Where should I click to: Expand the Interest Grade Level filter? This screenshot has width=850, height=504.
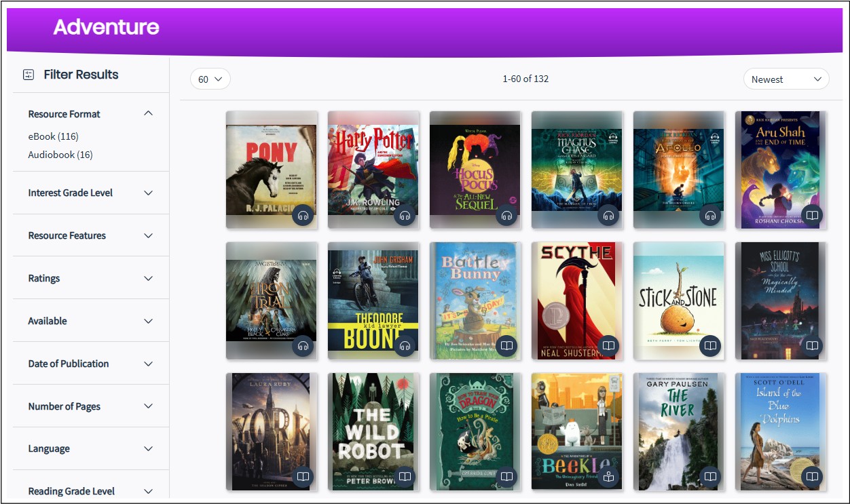pyautogui.click(x=149, y=193)
